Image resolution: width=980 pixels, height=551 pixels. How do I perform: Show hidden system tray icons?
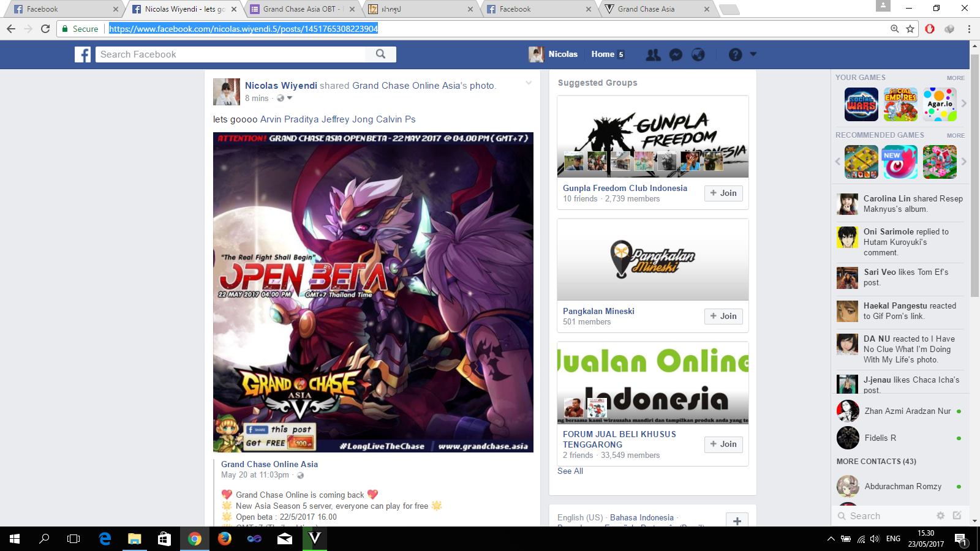[x=831, y=539]
